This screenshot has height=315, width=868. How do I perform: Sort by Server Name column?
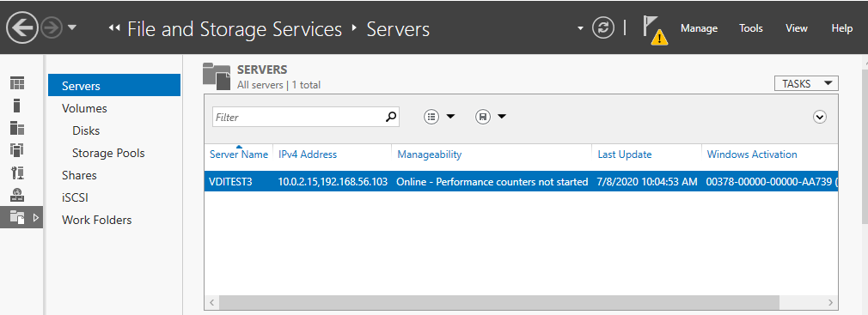(239, 154)
